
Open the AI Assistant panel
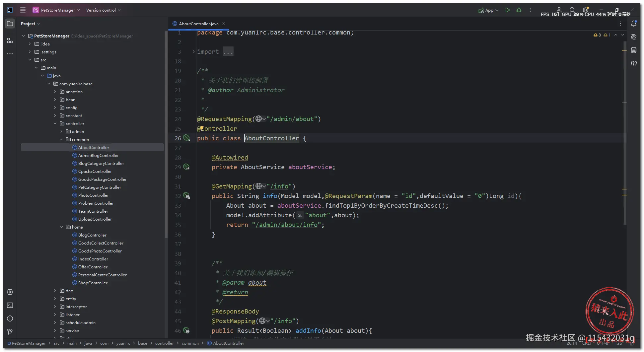[x=634, y=37]
